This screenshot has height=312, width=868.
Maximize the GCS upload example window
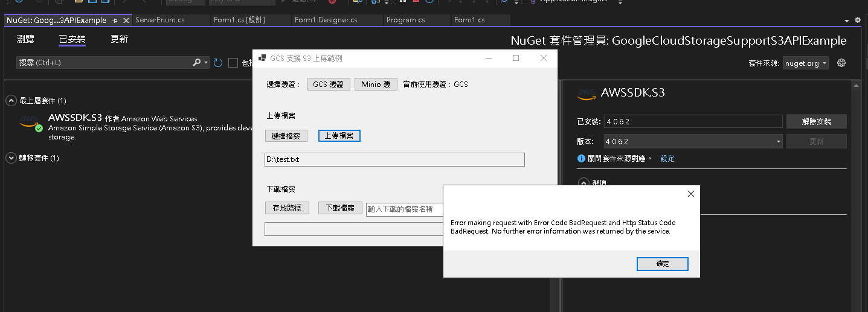pos(516,59)
